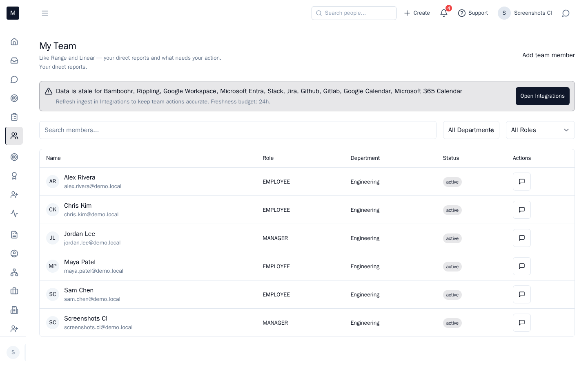Screen dimensions: 588x368
Task: Click Add team member
Action: (548, 55)
